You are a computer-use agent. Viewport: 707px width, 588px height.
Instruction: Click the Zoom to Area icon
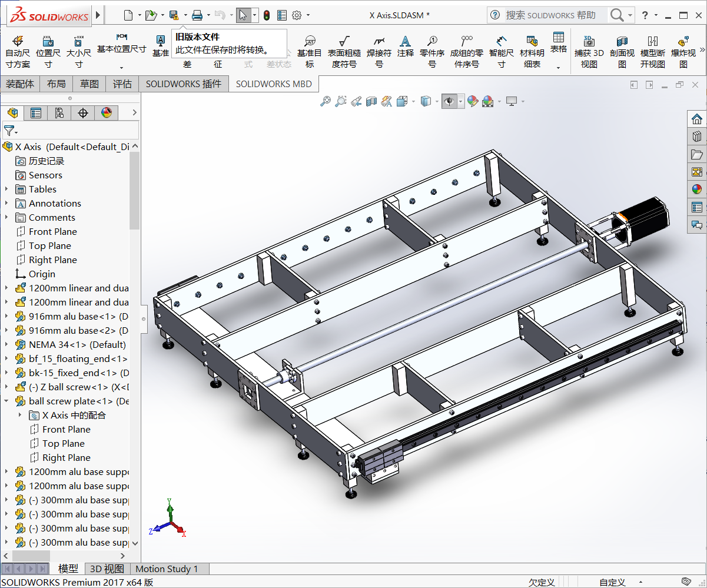pyautogui.click(x=341, y=102)
